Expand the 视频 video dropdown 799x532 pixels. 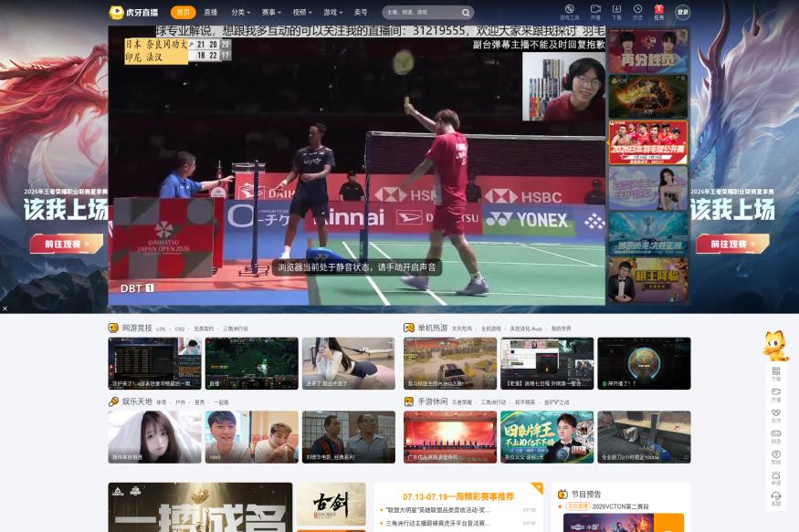tap(301, 12)
